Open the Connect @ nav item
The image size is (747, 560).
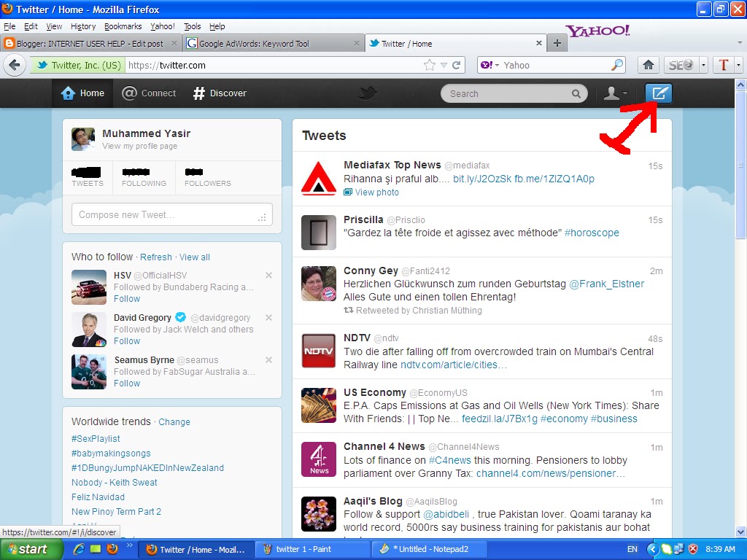[149, 93]
